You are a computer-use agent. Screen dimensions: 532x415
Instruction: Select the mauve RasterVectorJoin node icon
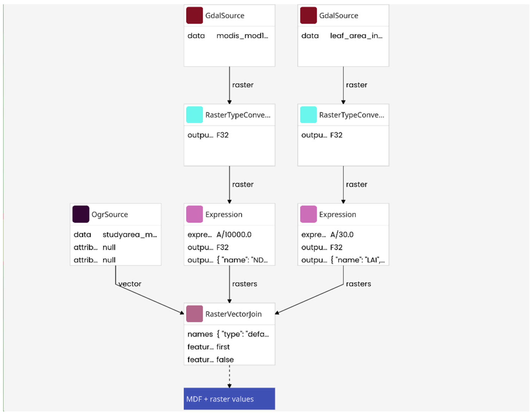pos(194,314)
